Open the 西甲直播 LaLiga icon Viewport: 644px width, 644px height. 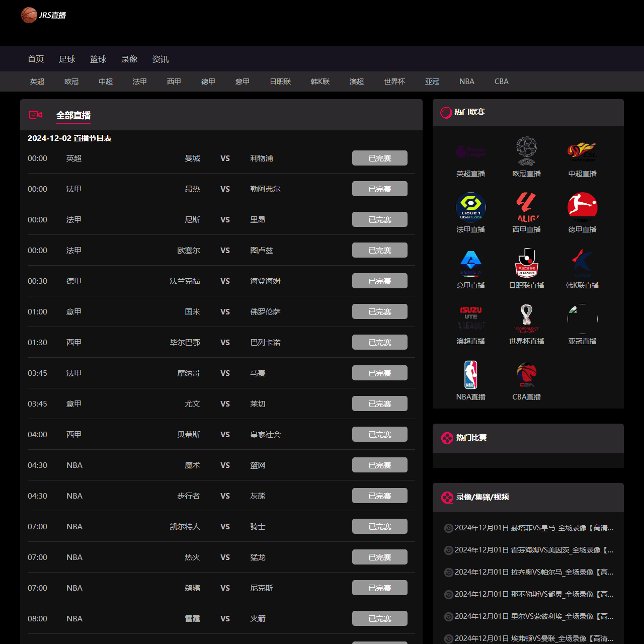point(527,207)
